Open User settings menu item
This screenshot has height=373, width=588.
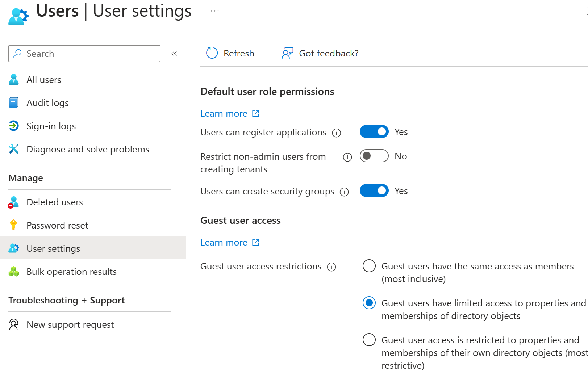click(93, 248)
